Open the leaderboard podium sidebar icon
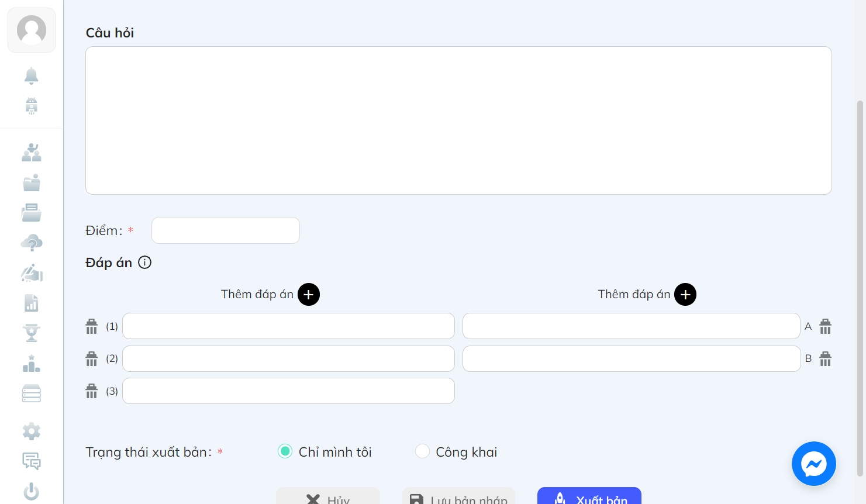The width and height of the screenshot is (866, 504). click(32, 364)
